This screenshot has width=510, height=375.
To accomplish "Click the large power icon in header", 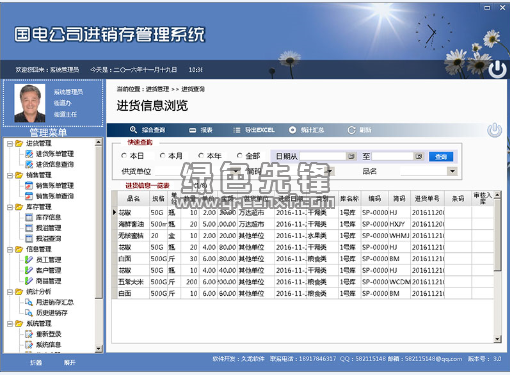I will tap(497, 69).
